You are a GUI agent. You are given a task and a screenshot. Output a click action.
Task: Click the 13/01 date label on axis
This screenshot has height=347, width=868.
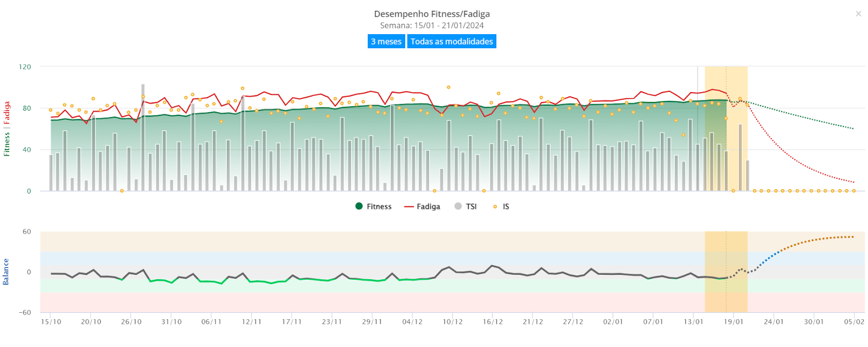pos(693,322)
